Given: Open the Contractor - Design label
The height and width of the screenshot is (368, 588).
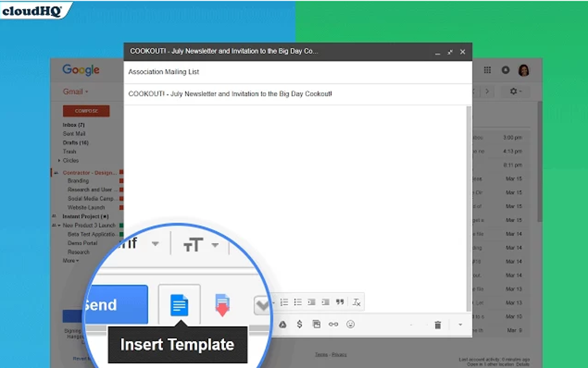Looking at the screenshot, I should click(x=89, y=173).
